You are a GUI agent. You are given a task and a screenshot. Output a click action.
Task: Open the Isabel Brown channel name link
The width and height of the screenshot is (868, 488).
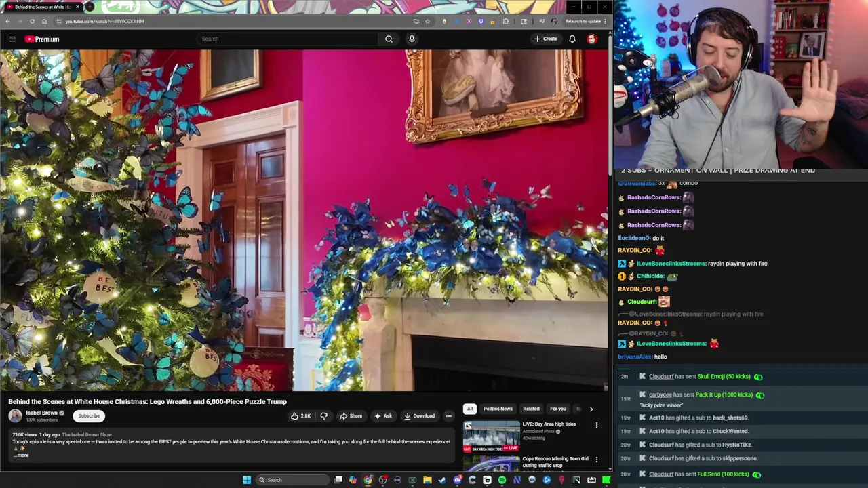pos(41,413)
